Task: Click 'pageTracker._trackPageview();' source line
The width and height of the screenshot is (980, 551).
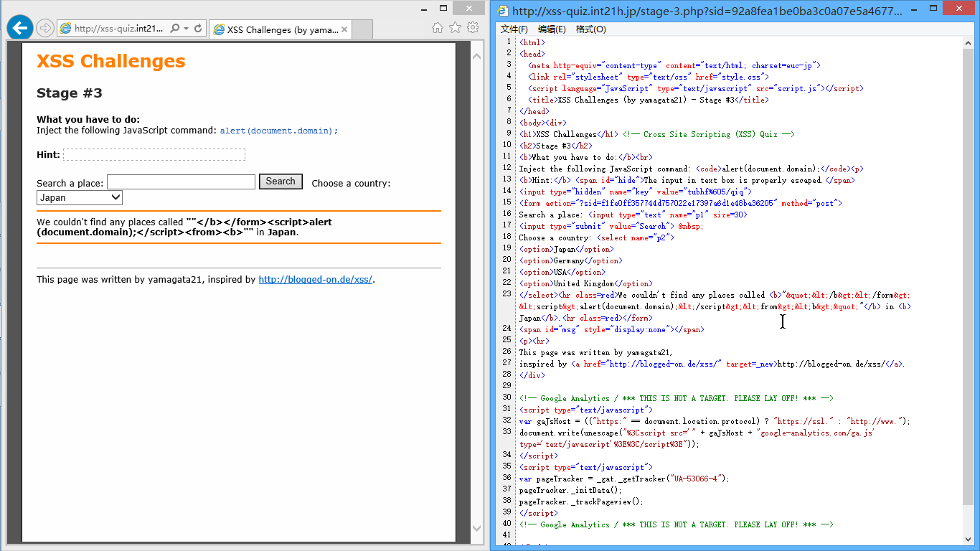Action: (581, 501)
